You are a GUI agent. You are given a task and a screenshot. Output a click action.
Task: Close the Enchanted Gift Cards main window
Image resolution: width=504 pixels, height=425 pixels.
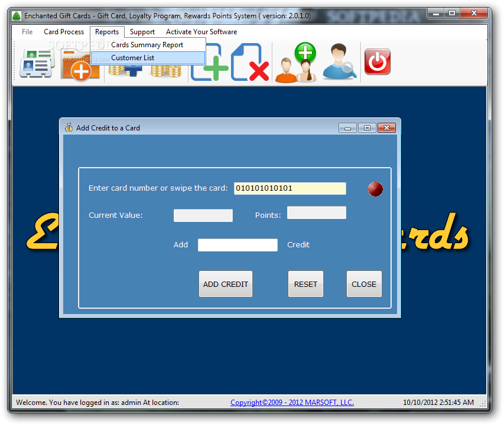coord(474,14)
